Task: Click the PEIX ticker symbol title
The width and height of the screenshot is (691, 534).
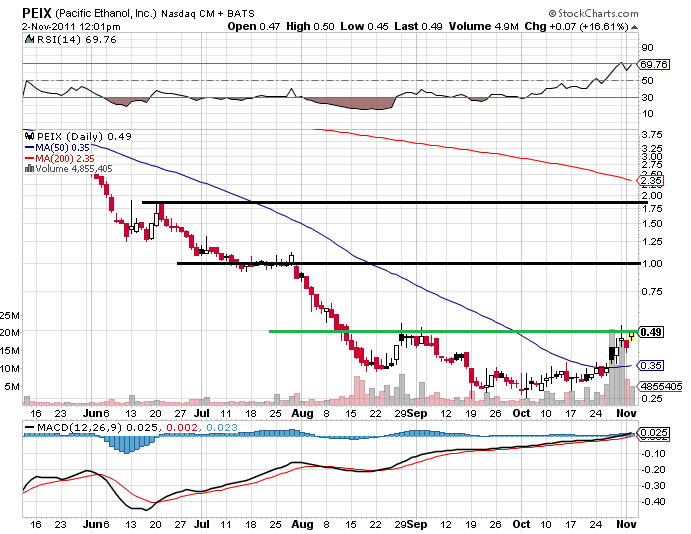Action: (x=37, y=13)
